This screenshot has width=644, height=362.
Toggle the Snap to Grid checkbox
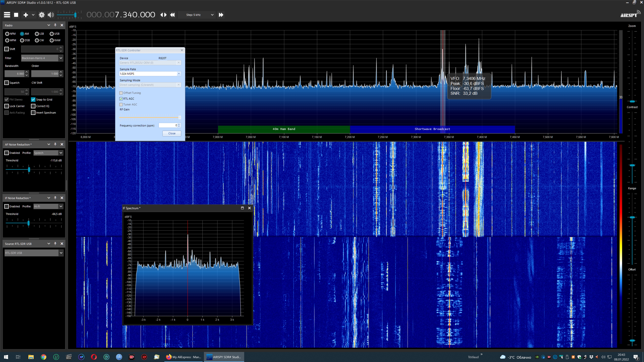click(x=33, y=99)
